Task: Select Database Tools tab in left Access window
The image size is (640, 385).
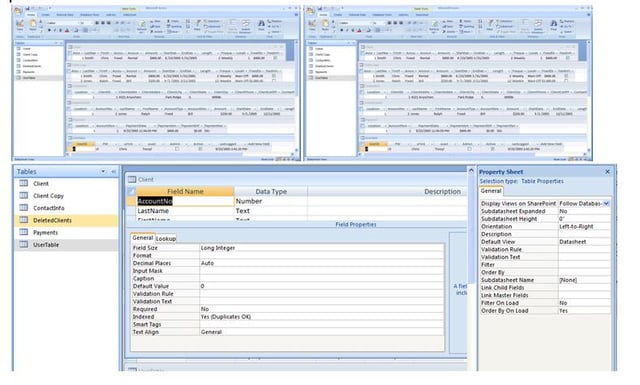Action: pyautogui.click(x=89, y=15)
